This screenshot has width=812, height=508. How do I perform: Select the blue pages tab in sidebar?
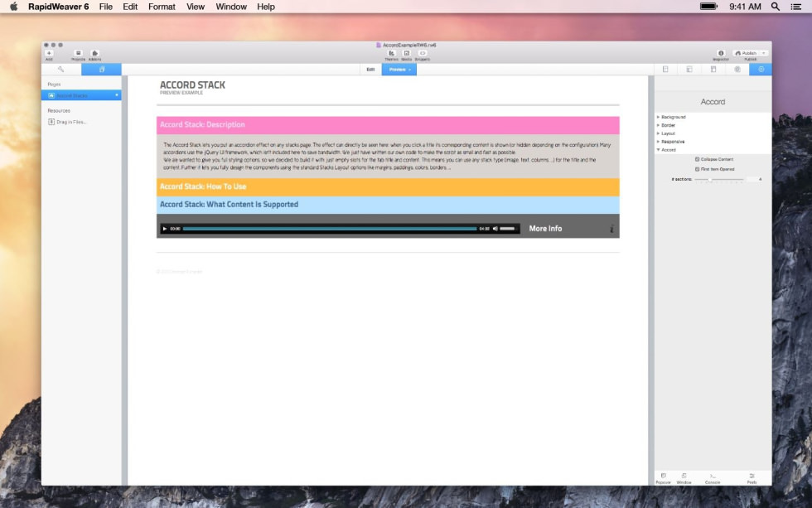click(101, 70)
